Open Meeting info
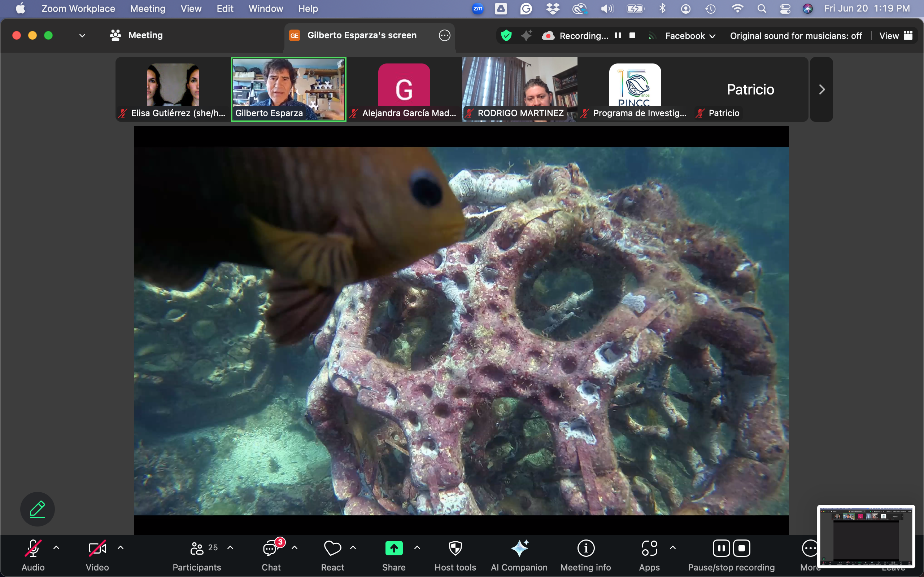The width and height of the screenshot is (924, 577). click(586, 549)
